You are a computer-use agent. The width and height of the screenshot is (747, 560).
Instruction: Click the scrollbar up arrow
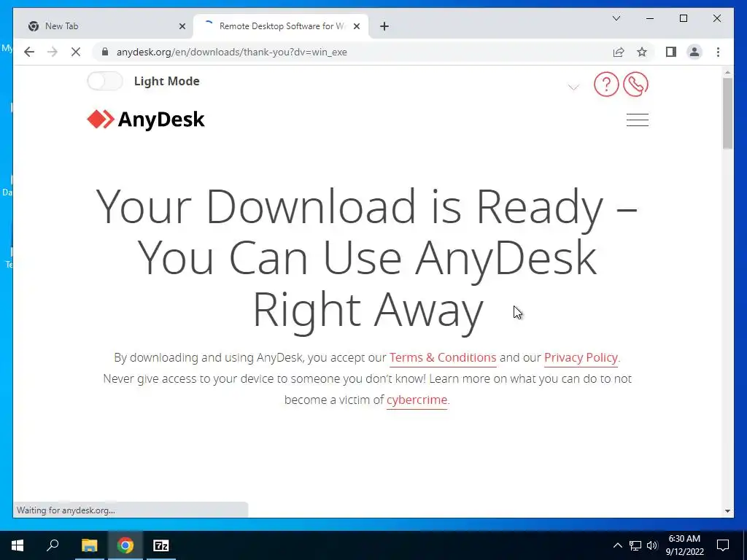[727, 72]
